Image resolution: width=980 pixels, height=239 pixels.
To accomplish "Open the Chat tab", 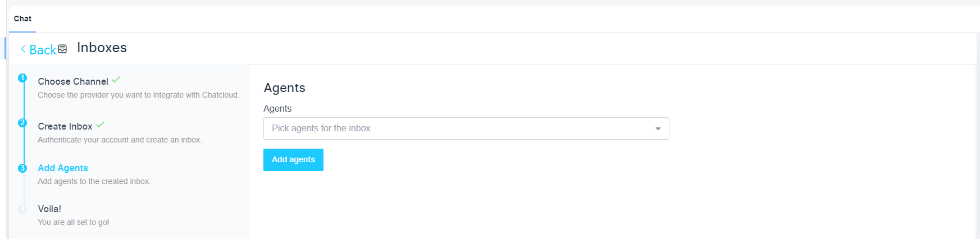I will tap(22, 19).
